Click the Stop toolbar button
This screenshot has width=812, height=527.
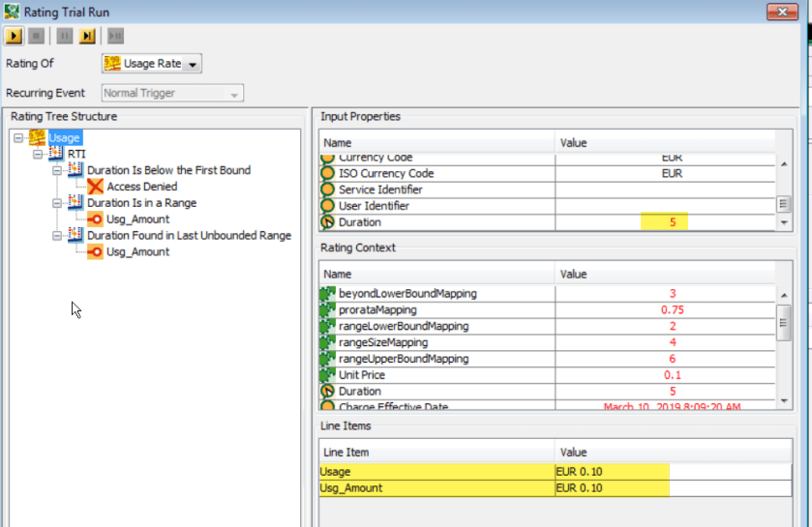37,37
